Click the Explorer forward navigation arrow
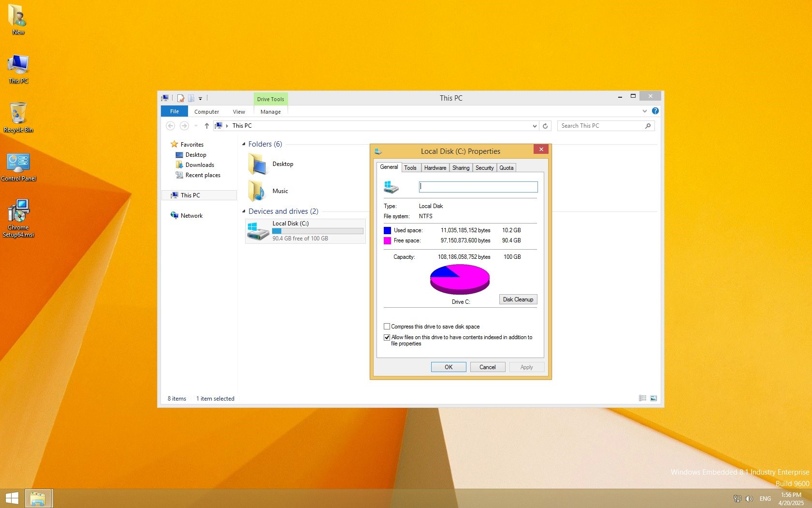812x508 pixels. (x=184, y=126)
